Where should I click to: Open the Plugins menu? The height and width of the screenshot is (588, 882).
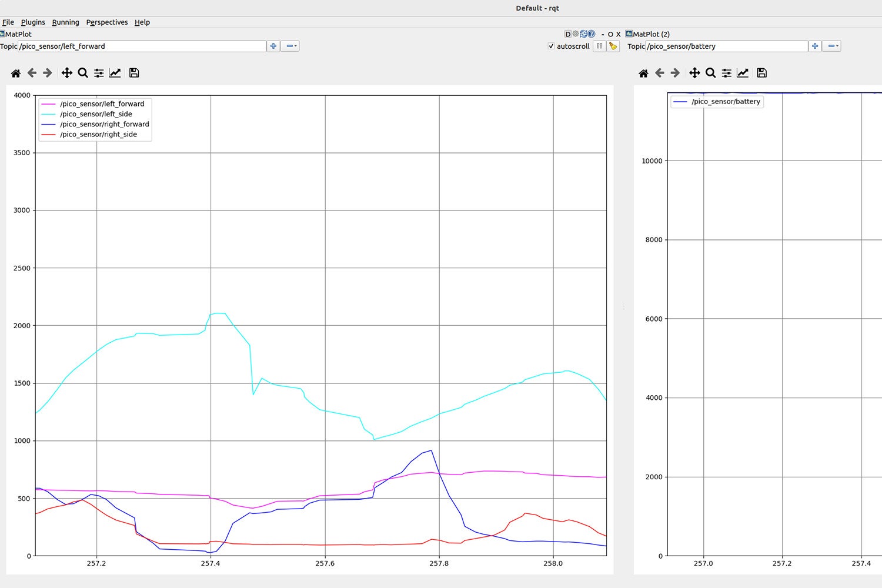click(33, 22)
